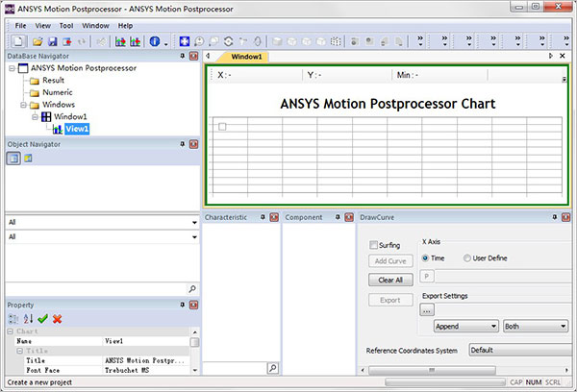Click the Open folder toolbar icon
This screenshot has height=392, width=577.
click(38, 41)
